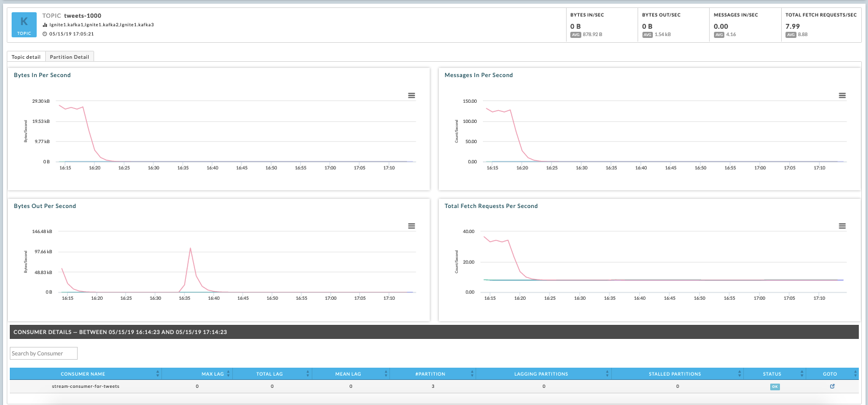
Task: Open the Bytes In Per Second chart menu
Action: [411, 95]
